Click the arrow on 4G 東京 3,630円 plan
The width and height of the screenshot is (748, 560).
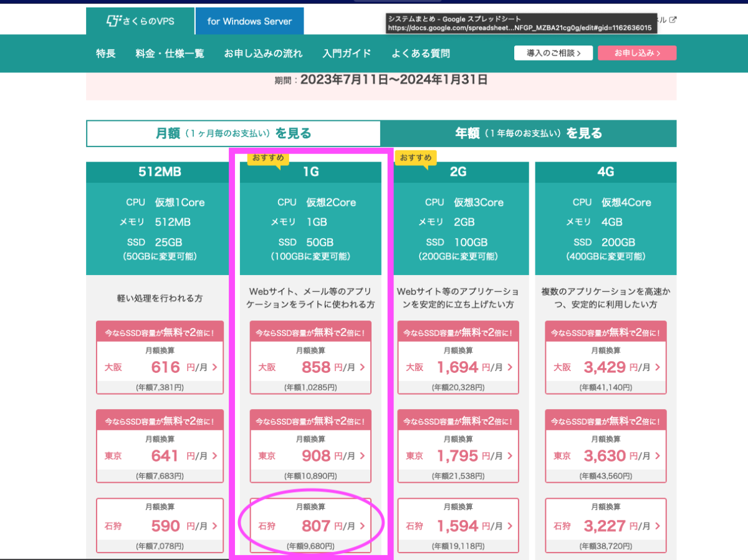pyautogui.click(x=657, y=456)
